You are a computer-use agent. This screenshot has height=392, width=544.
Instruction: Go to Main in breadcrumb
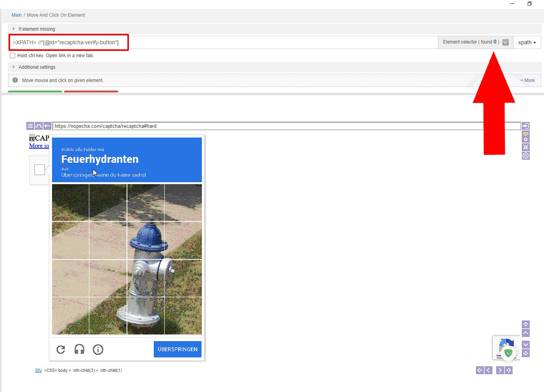pyautogui.click(x=17, y=15)
